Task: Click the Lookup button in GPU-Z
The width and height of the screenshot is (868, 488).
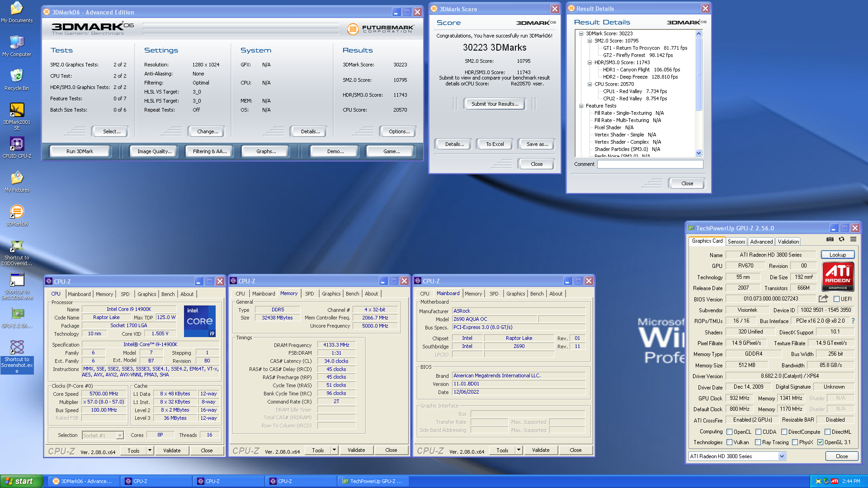Action: [837, 255]
